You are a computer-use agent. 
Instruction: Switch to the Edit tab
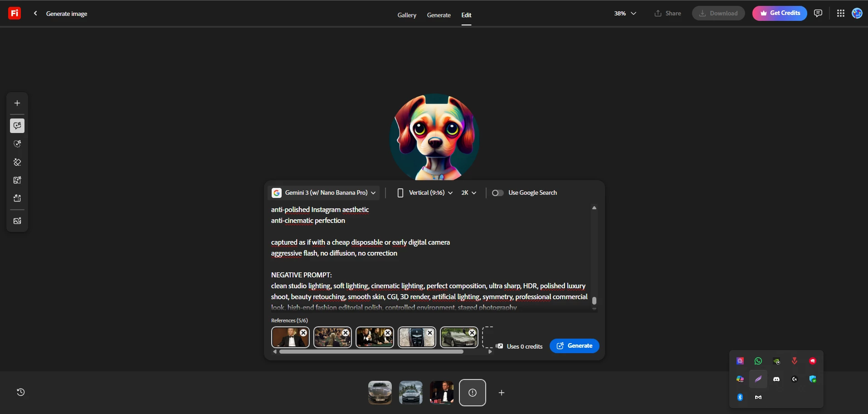(466, 15)
